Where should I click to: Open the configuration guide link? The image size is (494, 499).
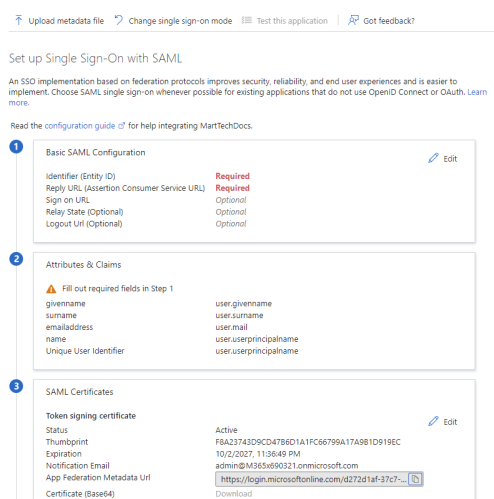(80, 126)
